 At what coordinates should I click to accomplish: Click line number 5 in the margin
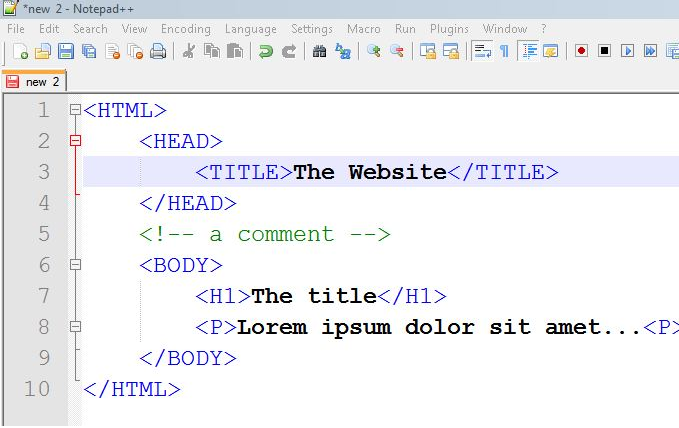[44, 234]
